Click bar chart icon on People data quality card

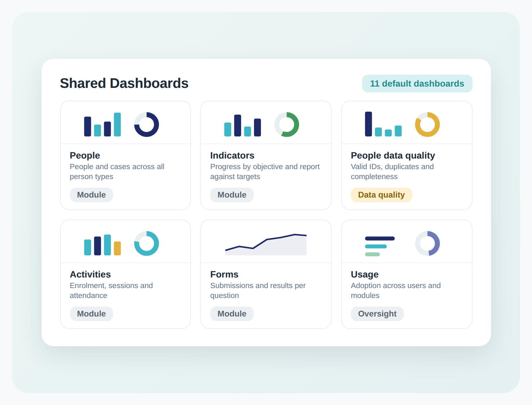click(x=383, y=124)
